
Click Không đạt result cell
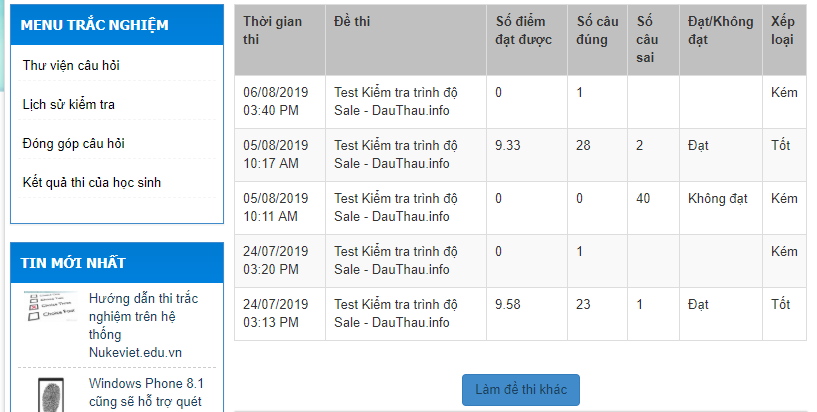coord(717,198)
